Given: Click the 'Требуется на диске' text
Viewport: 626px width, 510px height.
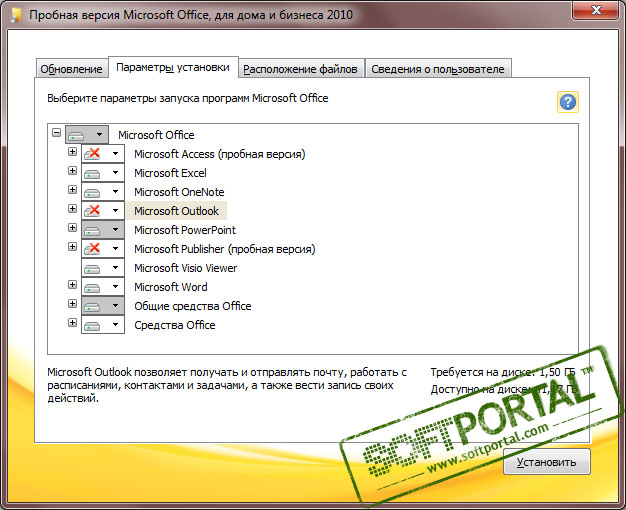Looking at the screenshot, I should 503,373.
